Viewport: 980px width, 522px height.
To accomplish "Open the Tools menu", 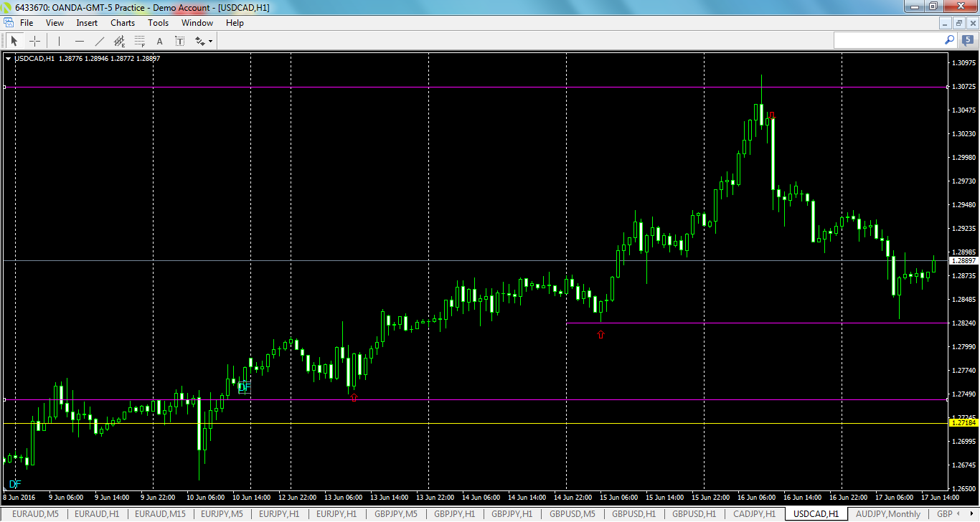I will tap(158, 22).
